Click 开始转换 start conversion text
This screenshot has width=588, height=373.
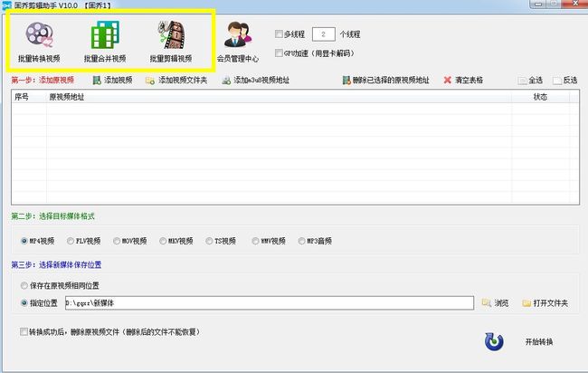[x=539, y=342]
